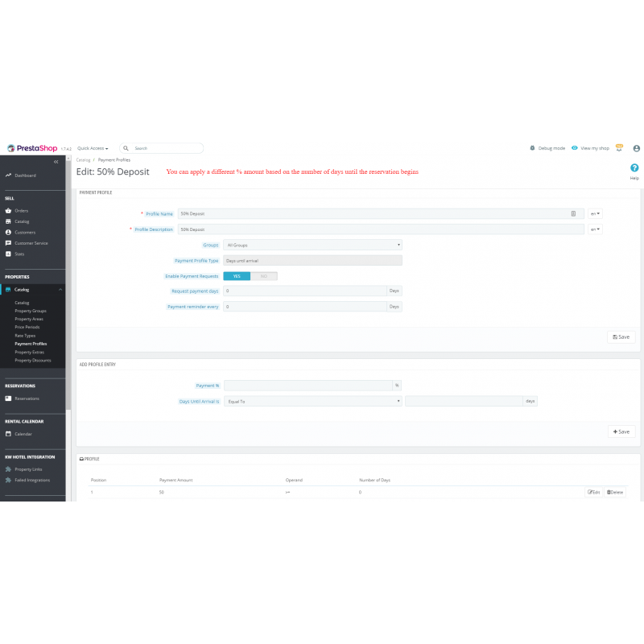644x644 pixels.
Task: Save the new profile entry
Action: pyautogui.click(x=621, y=431)
